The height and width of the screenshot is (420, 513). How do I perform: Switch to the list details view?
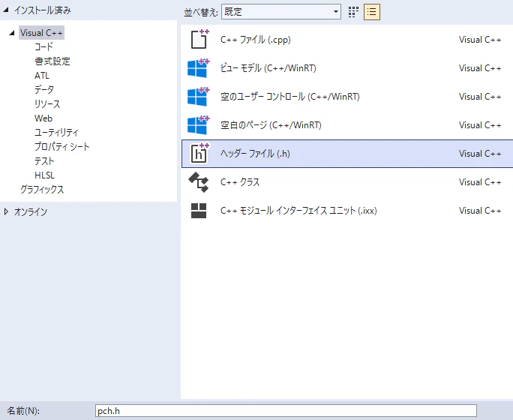372,12
